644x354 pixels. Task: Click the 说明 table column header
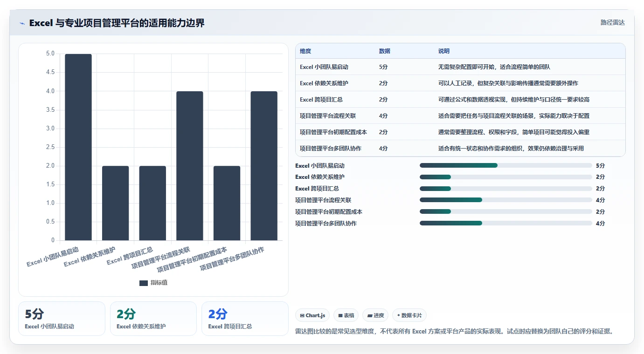444,51
